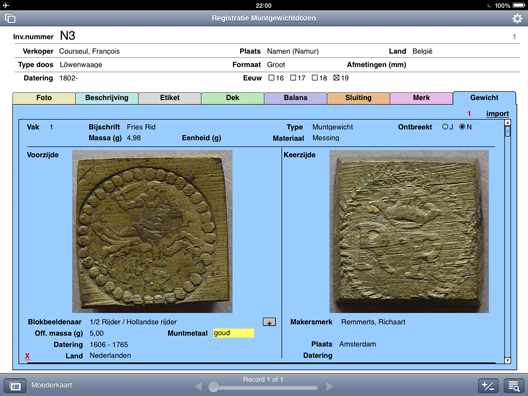Switch to the Foto tab

pyautogui.click(x=44, y=98)
